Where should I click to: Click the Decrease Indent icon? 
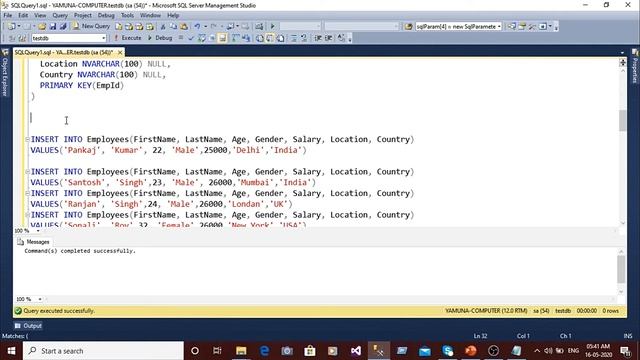click(318, 38)
